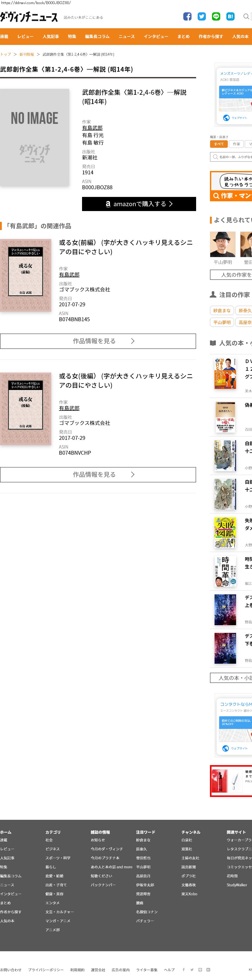The width and height of the screenshot is (252, 980).
Task: Click the footer Facebook icon
Action: [x=184, y=969]
